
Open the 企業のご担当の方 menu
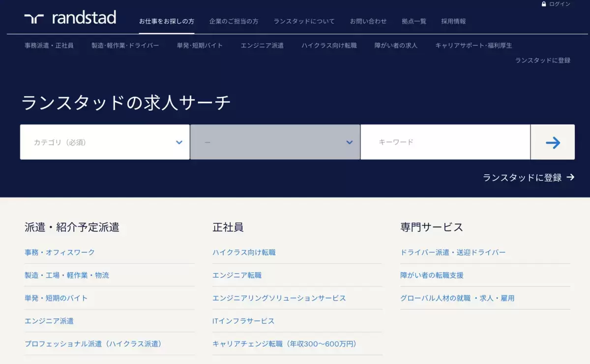pyautogui.click(x=234, y=22)
